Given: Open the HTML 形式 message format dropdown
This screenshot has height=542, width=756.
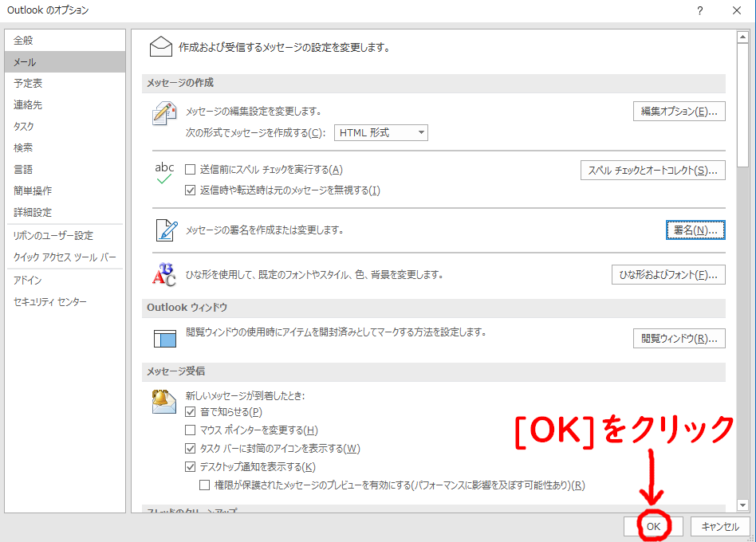Looking at the screenshot, I should click(381, 132).
